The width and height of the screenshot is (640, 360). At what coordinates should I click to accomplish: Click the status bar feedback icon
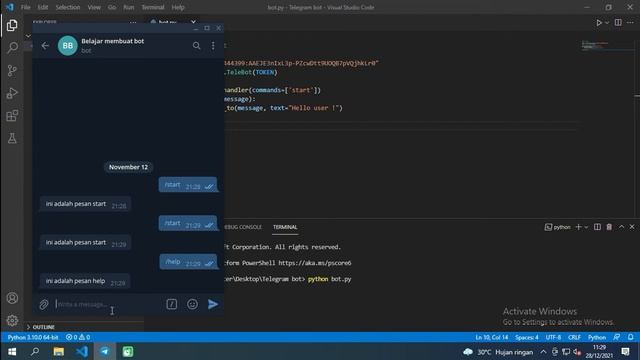point(616,337)
